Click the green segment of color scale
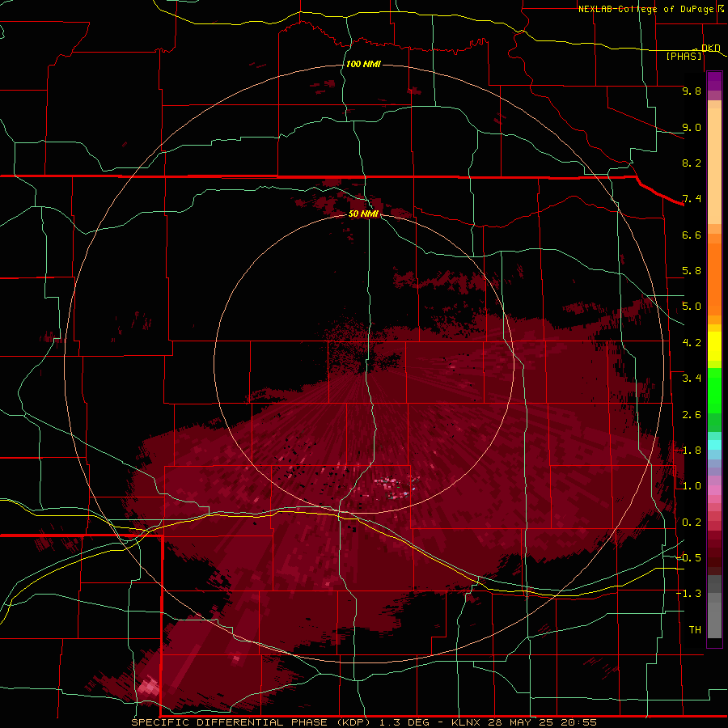 coord(714,391)
